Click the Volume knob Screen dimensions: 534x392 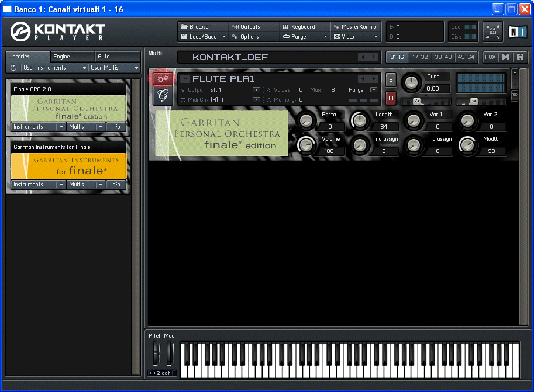[x=306, y=145]
